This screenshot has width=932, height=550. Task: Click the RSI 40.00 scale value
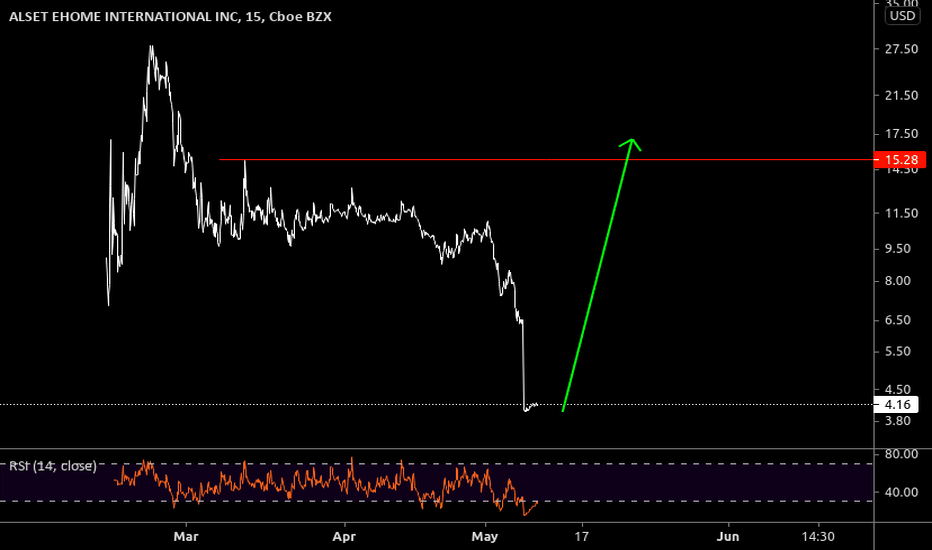point(901,492)
